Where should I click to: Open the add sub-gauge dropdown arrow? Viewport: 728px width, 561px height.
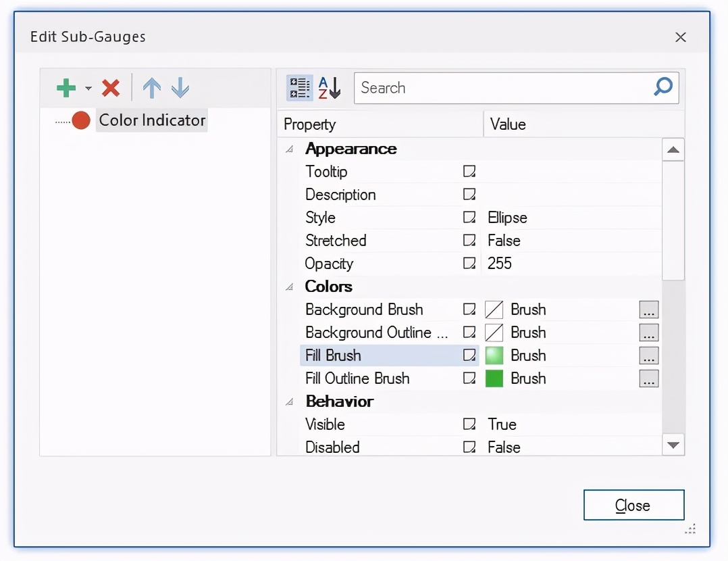point(88,89)
